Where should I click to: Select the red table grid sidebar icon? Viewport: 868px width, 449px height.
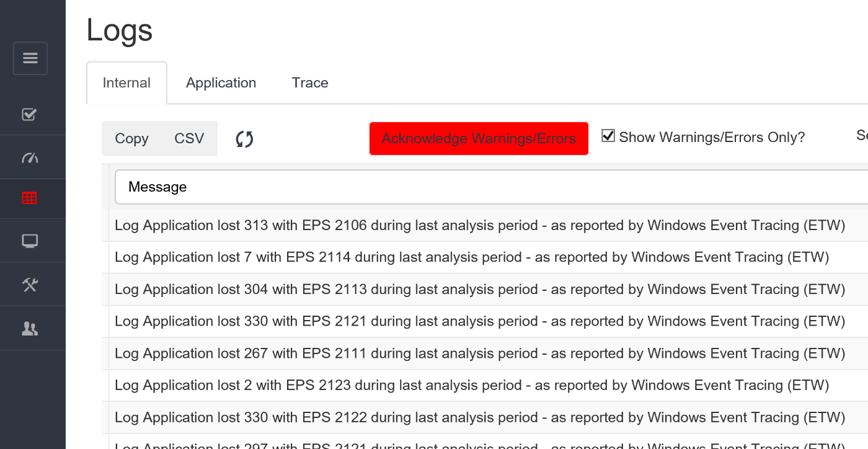point(30,198)
